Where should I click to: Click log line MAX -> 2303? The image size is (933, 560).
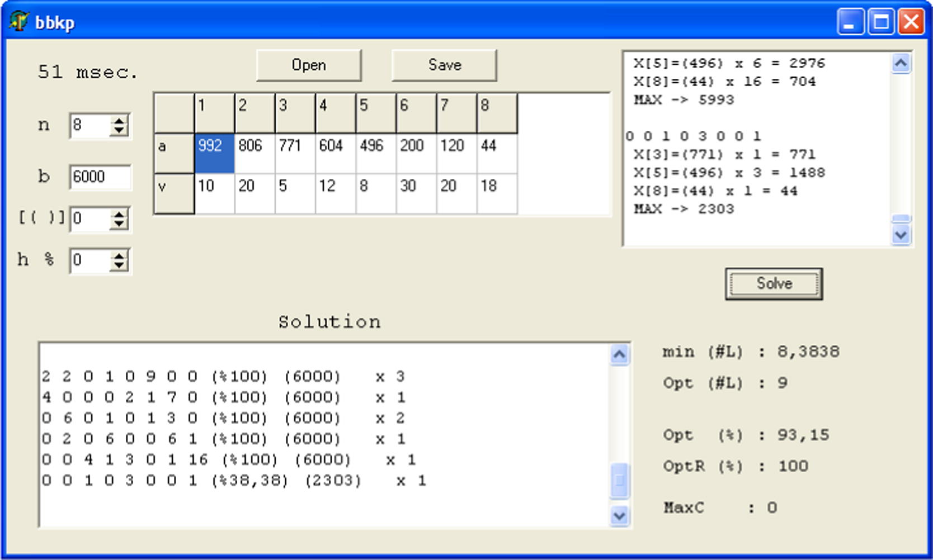pyautogui.click(x=684, y=209)
